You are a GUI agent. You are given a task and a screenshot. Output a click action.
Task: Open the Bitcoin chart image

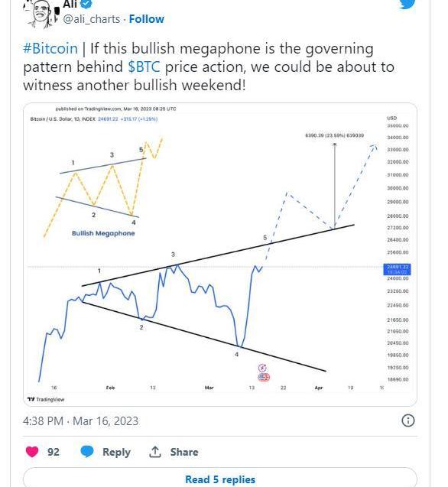[x=220, y=255]
